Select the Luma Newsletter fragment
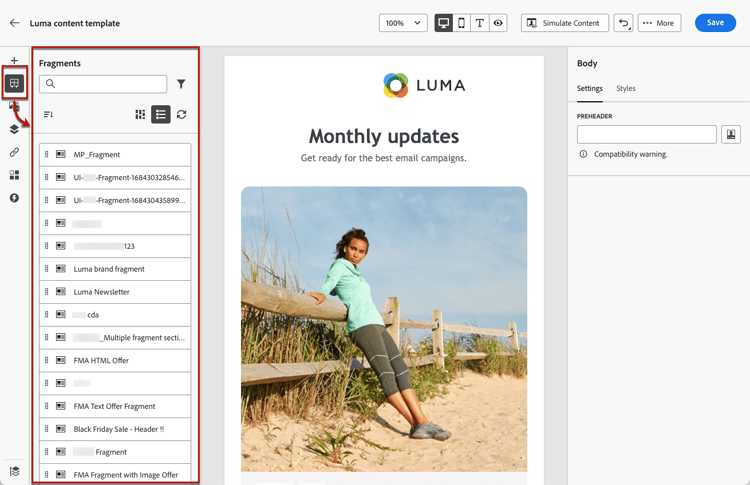 point(115,292)
